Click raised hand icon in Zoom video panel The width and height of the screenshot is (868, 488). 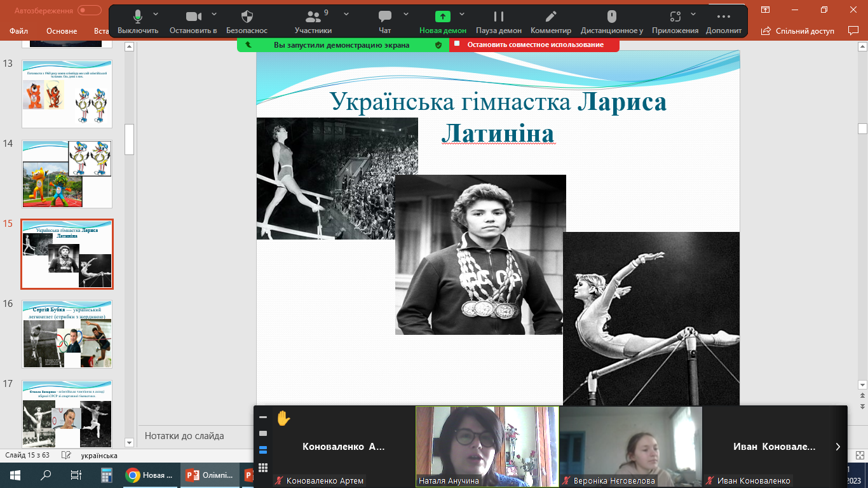(283, 418)
